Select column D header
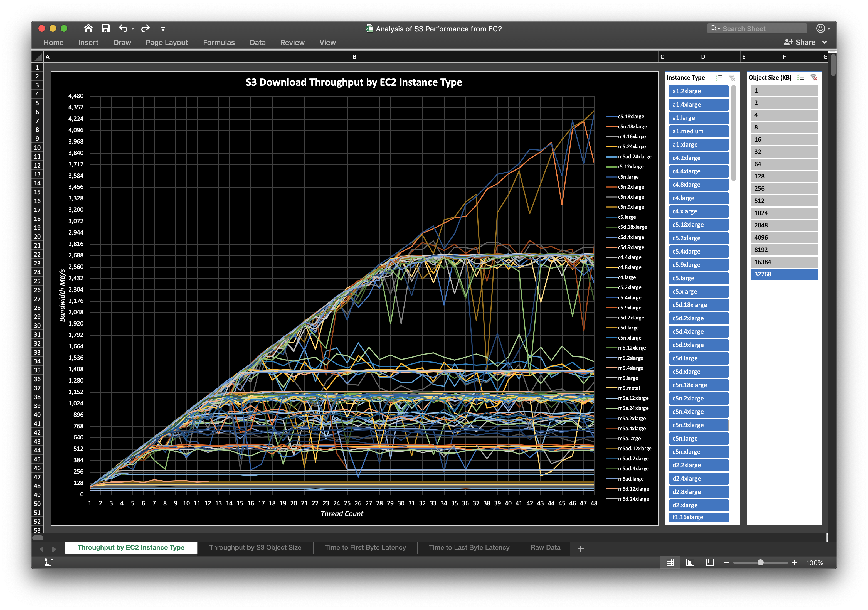868x610 pixels. 703,57
